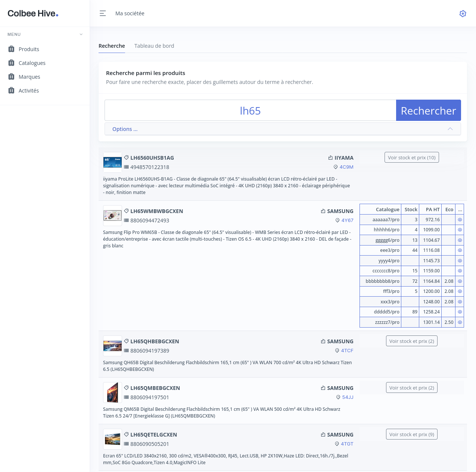Click the location pin beside 4TGT
This screenshot has height=472, width=476.
337,444
